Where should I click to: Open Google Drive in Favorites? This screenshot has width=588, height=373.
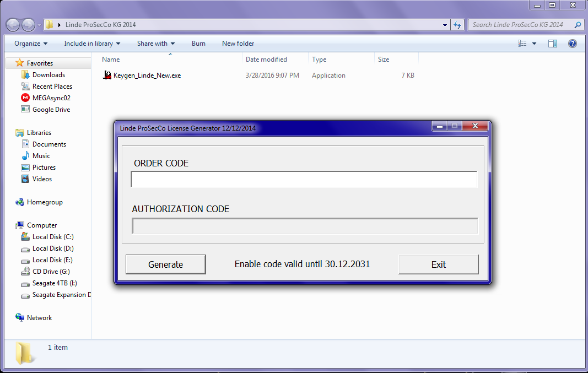pos(51,110)
